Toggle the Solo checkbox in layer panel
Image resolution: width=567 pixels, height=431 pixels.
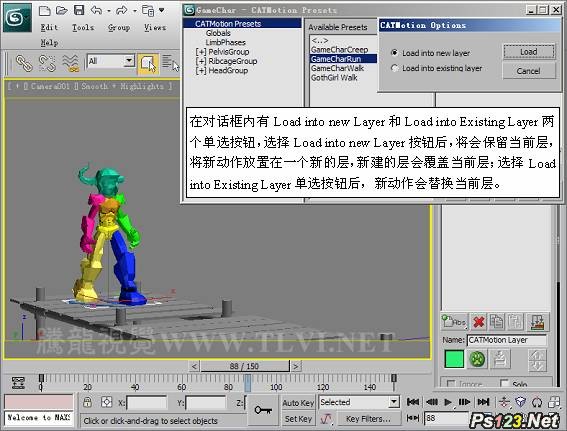[x=504, y=383]
